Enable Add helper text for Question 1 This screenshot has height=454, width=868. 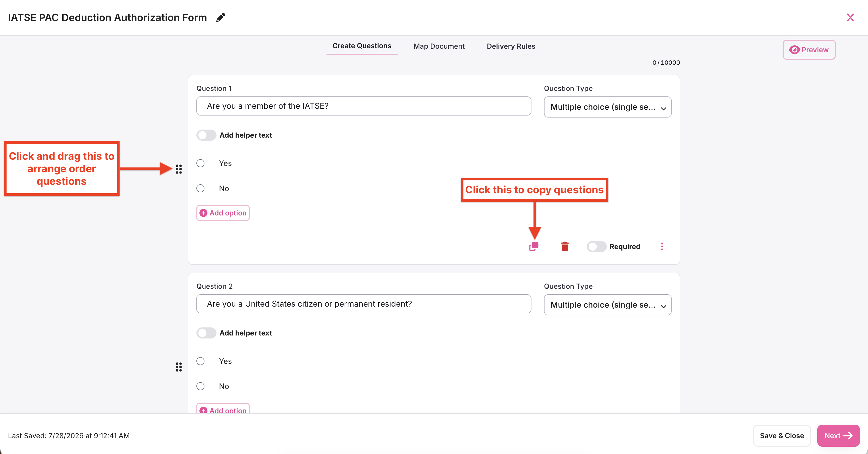206,135
